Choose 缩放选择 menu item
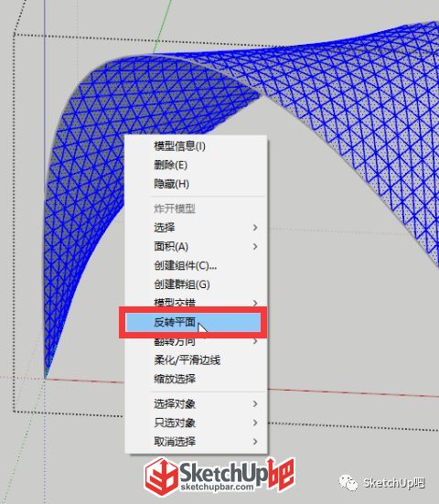This screenshot has height=504, width=439. (x=175, y=379)
